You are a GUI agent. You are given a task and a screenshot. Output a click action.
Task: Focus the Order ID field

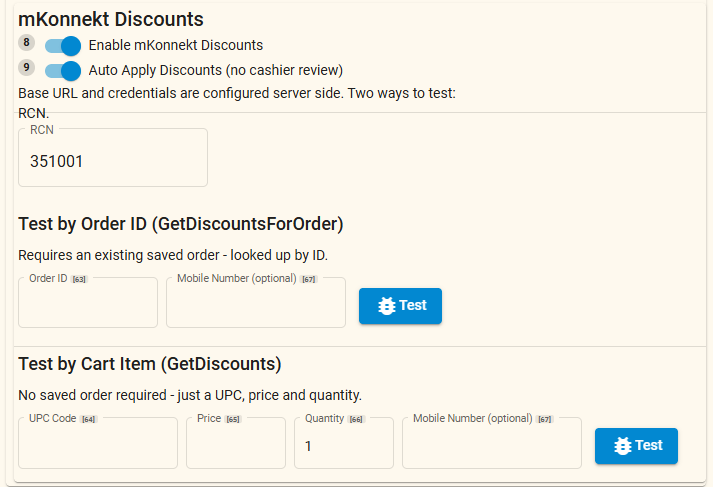pos(88,302)
